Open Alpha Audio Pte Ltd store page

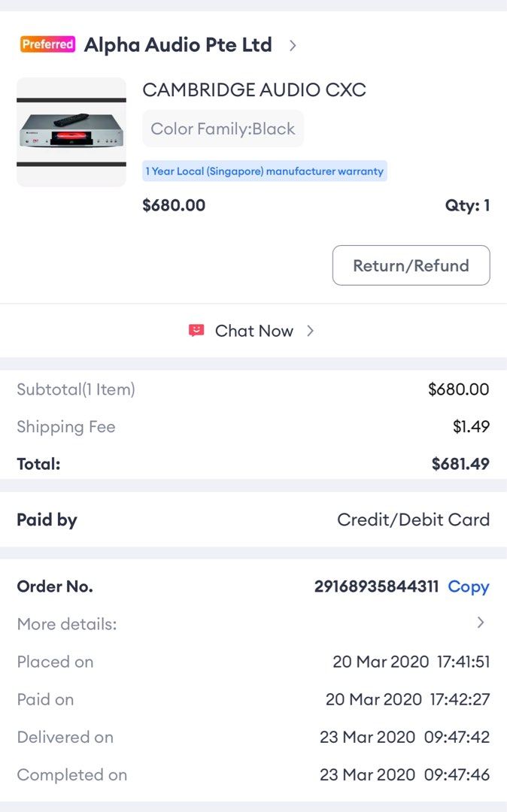point(178,44)
